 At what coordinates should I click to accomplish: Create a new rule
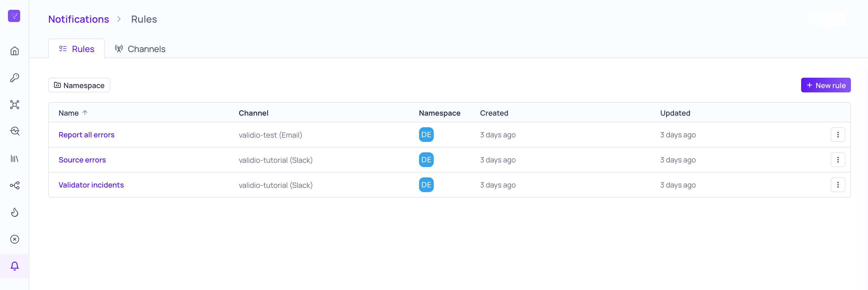(826, 85)
